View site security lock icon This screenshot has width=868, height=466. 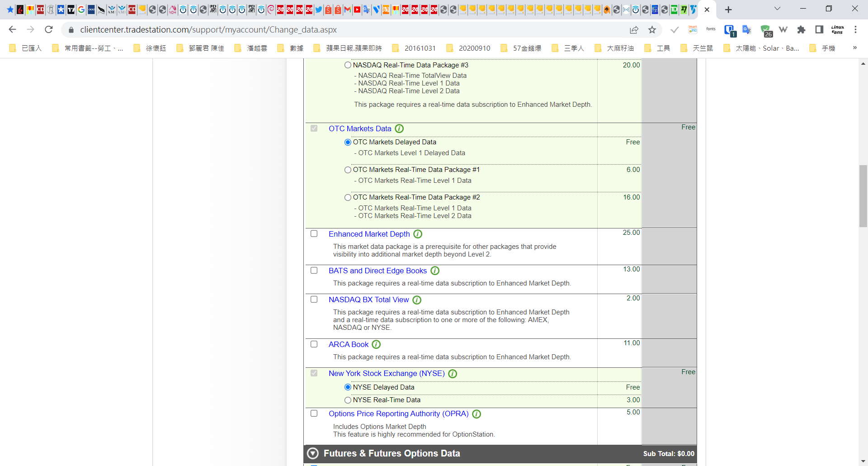coord(71,30)
